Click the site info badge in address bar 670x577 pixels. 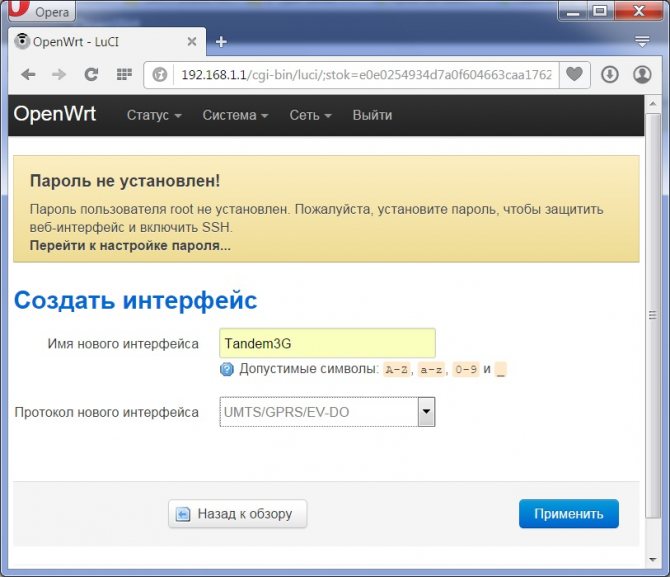coord(160,75)
